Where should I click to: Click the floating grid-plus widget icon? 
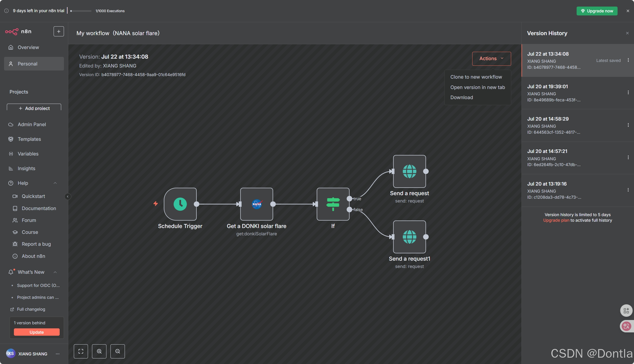click(x=626, y=310)
